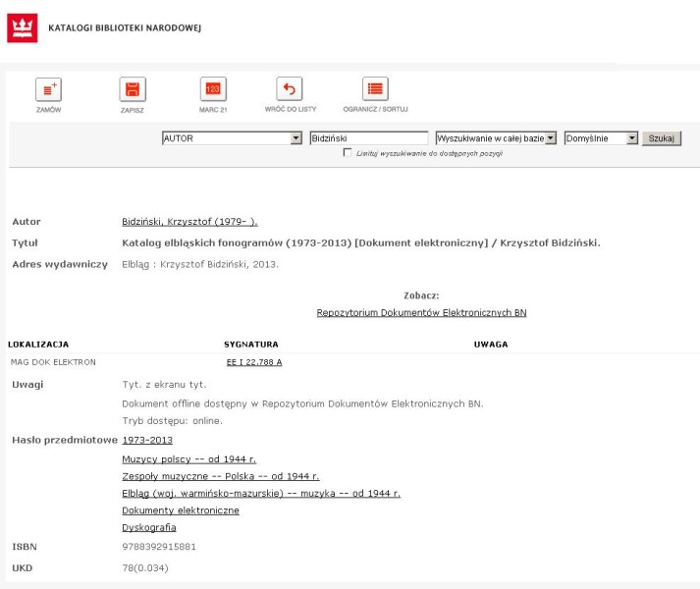The width and height of the screenshot is (700, 589).
Task: Click note Tryb dostępu: online
Action: (173, 421)
